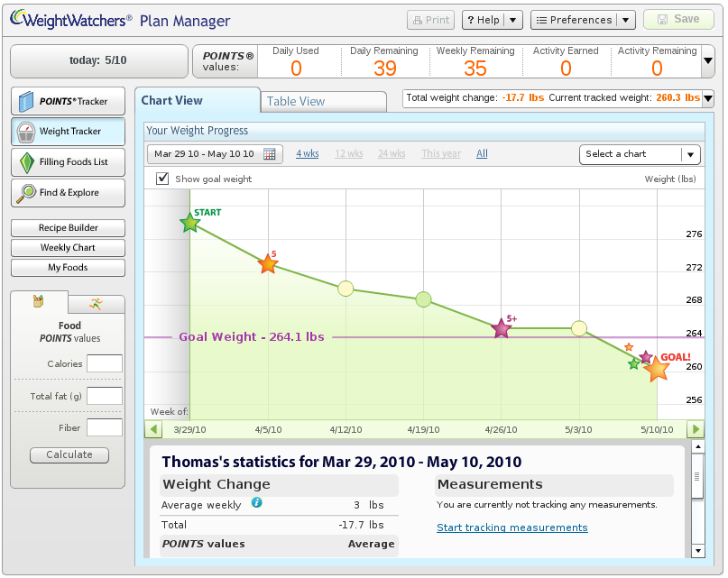
Task: Click the small green star near the goal
Action: pyautogui.click(x=634, y=363)
